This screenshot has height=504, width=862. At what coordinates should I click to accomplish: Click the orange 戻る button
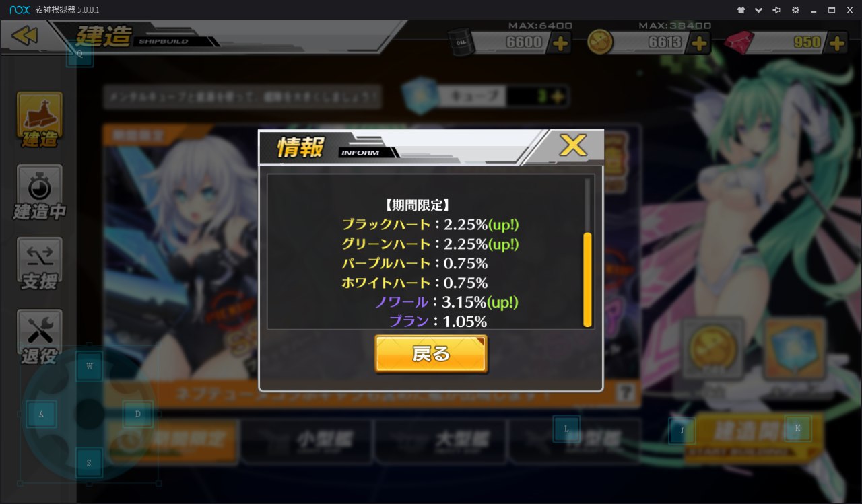click(431, 354)
